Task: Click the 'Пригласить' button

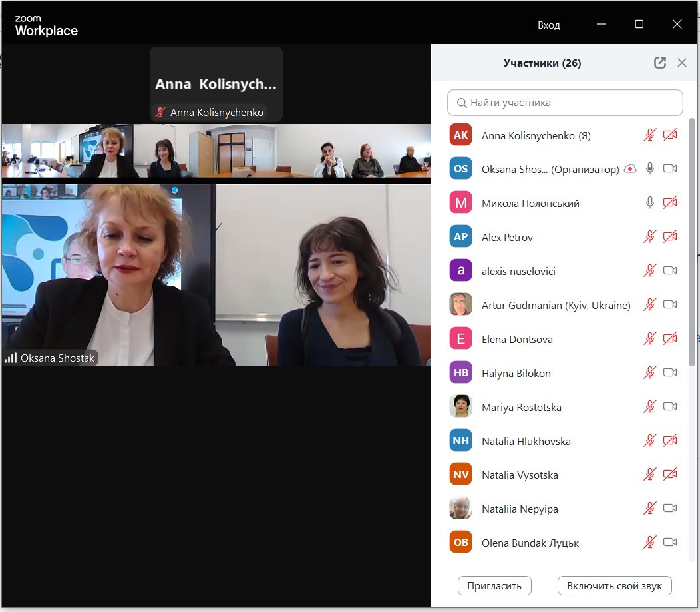Action: click(494, 585)
